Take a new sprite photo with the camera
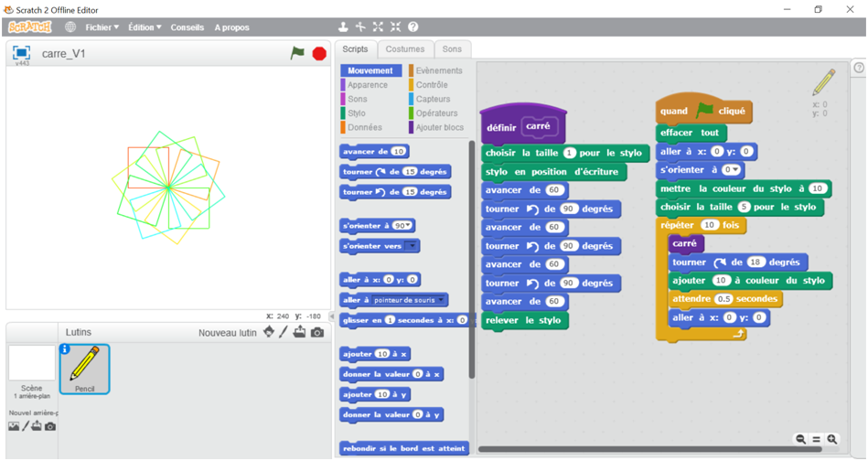Image resolution: width=868 pixels, height=461 pixels. pyautogui.click(x=316, y=332)
